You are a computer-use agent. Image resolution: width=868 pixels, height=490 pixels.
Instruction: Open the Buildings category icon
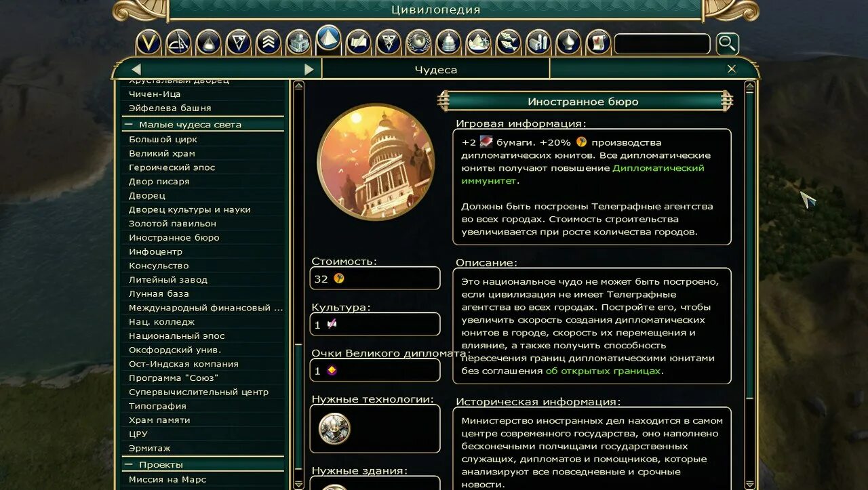pos(298,43)
